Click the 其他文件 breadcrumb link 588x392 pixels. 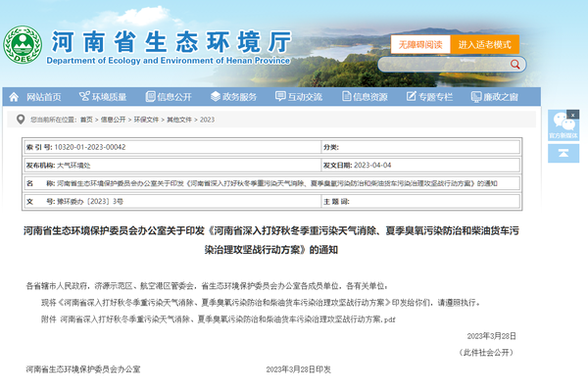[179, 120]
